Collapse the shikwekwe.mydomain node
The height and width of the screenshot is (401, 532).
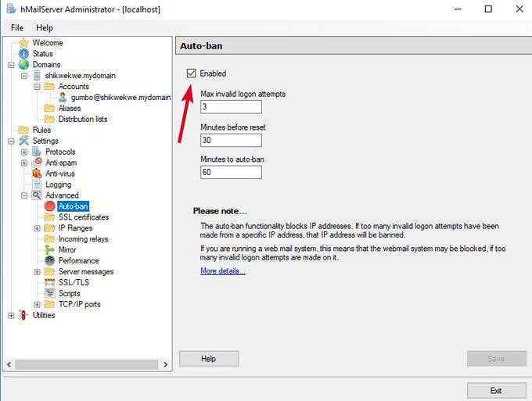[24, 76]
